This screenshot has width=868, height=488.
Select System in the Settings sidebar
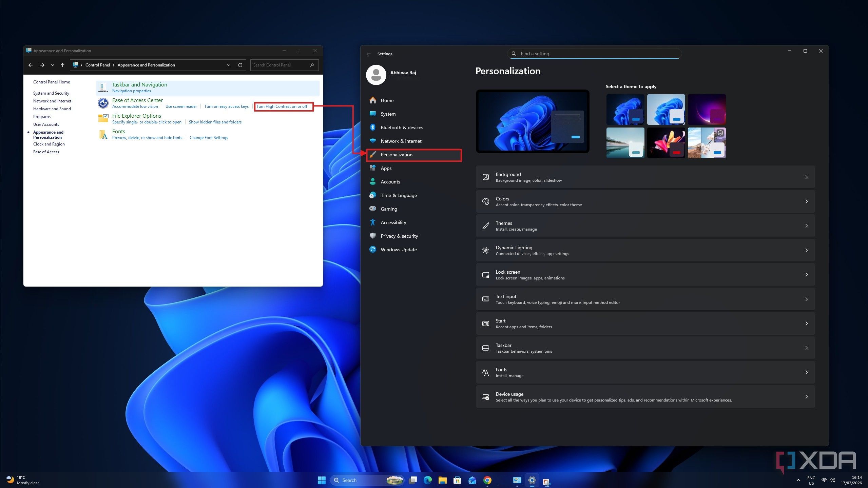[x=414, y=114]
